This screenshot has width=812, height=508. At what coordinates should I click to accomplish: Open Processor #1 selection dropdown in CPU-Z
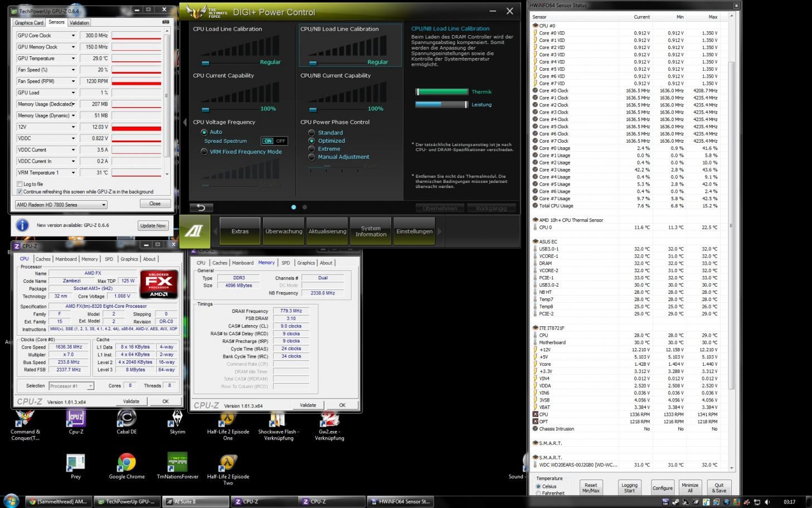coord(71,386)
